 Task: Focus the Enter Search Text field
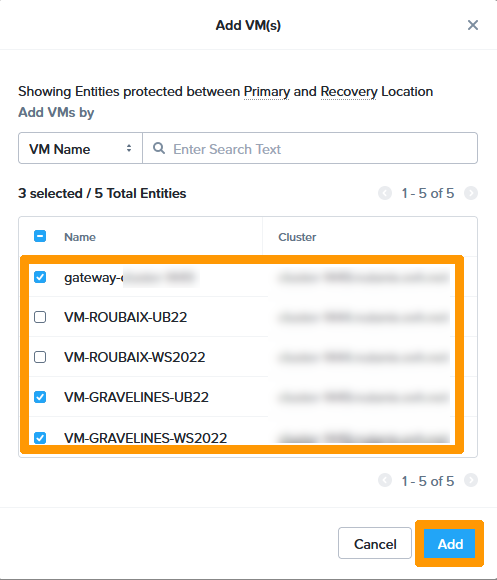[310, 148]
